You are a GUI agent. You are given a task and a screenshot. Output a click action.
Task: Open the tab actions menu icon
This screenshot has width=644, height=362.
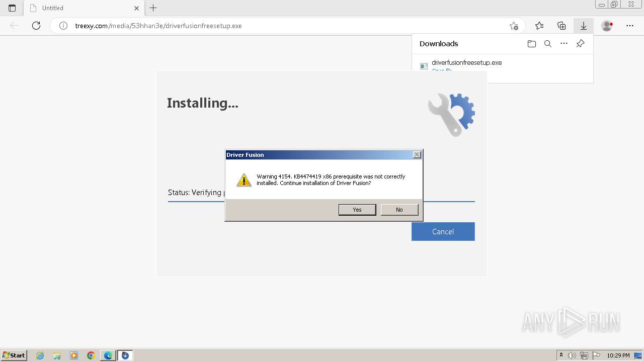12,8
